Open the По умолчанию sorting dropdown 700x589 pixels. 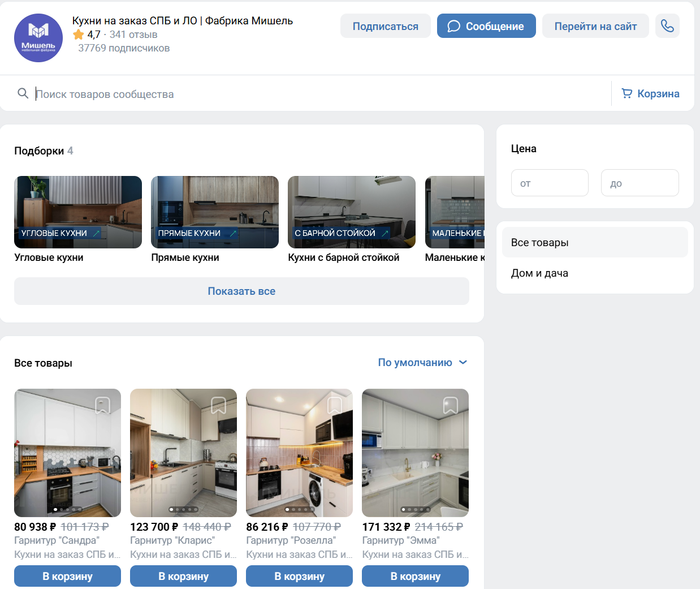tap(423, 363)
